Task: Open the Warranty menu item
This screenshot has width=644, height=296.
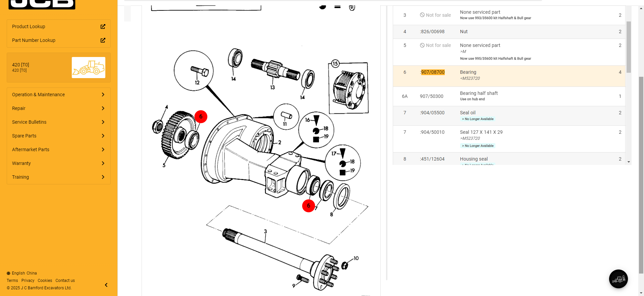Action: (x=59, y=163)
